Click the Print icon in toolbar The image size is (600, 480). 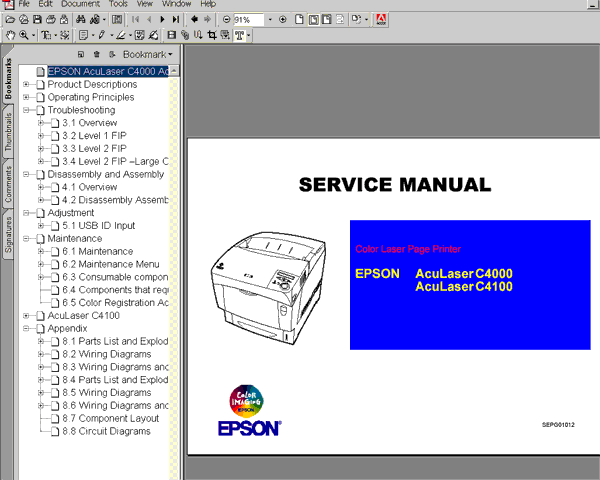[x=51, y=20]
